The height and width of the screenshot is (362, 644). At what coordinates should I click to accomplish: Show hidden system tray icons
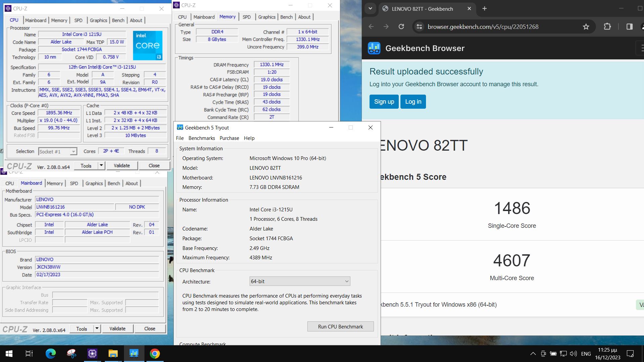(533, 354)
